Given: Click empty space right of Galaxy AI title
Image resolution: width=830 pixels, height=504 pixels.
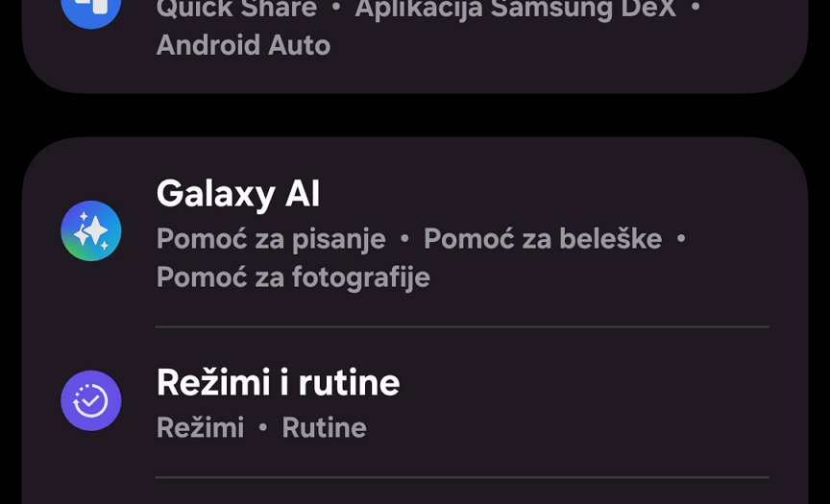Looking at the screenshot, I should tap(557, 194).
